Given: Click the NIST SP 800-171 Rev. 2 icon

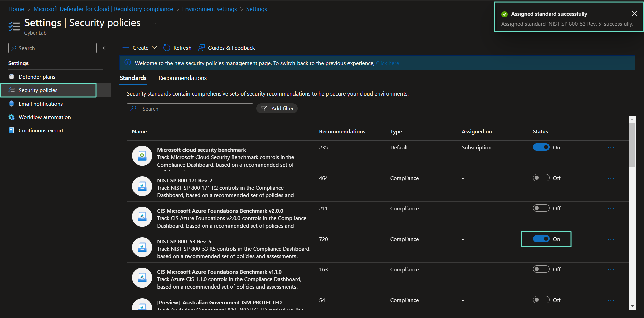Looking at the screenshot, I should [x=142, y=186].
